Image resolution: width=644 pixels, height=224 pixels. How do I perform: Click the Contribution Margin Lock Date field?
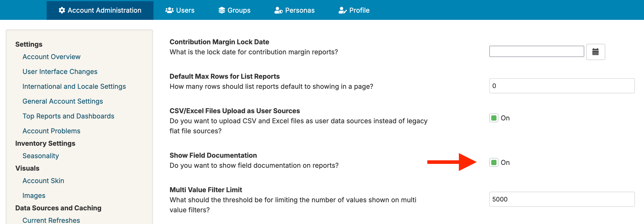(x=536, y=51)
